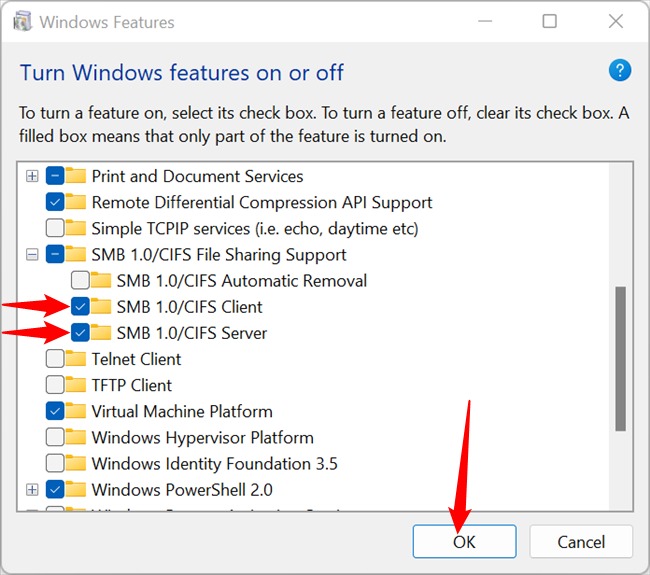Click the vertical scrollbar thumb

[621, 359]
